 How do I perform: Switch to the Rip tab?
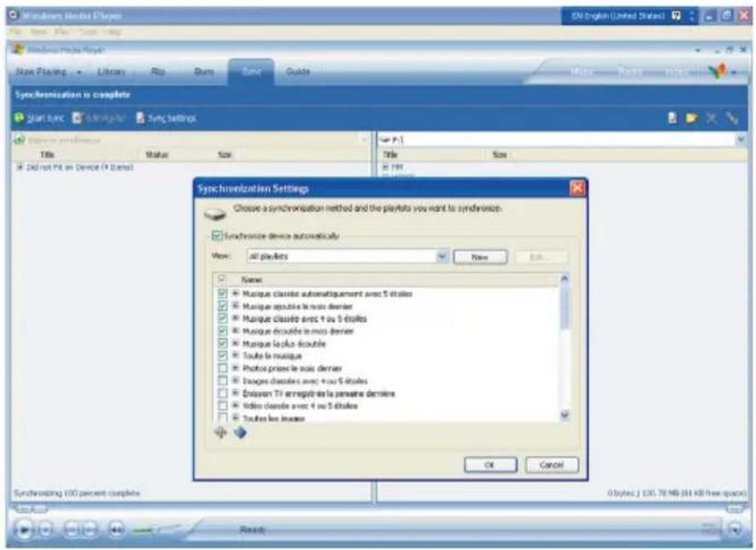158,72
